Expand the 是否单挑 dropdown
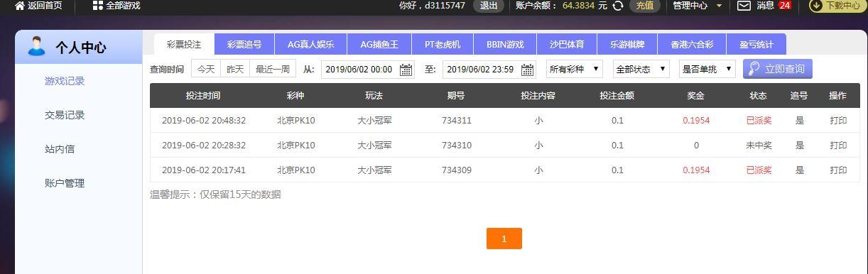This screenshot has width=868, height=274. (x=707, y=69)
